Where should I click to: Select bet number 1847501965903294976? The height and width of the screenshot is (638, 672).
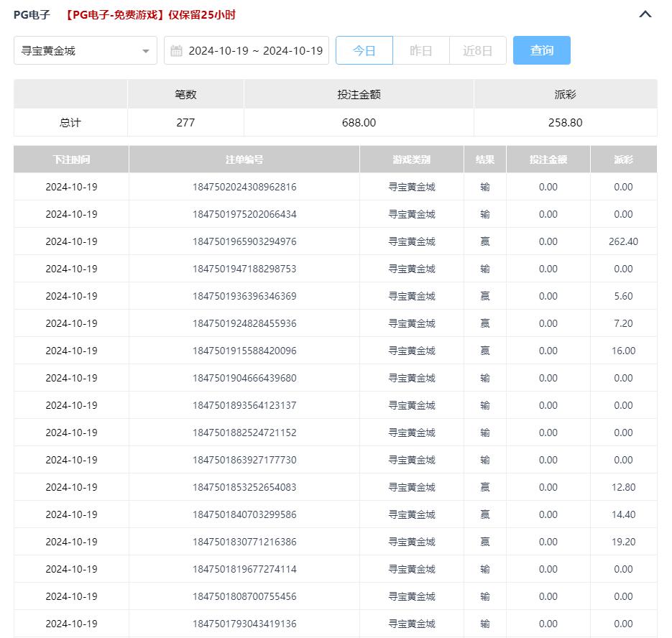244,241
